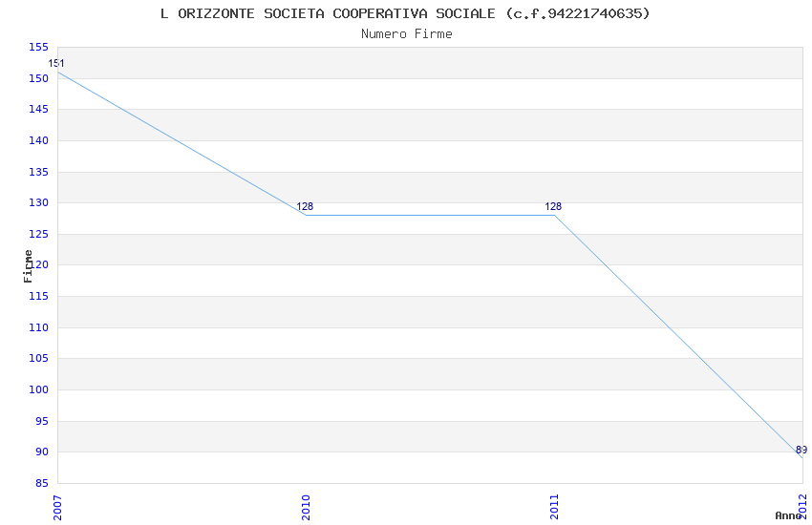The image size is (812, 525).
Task: Click the y-axis value 140
Action: 38,140
